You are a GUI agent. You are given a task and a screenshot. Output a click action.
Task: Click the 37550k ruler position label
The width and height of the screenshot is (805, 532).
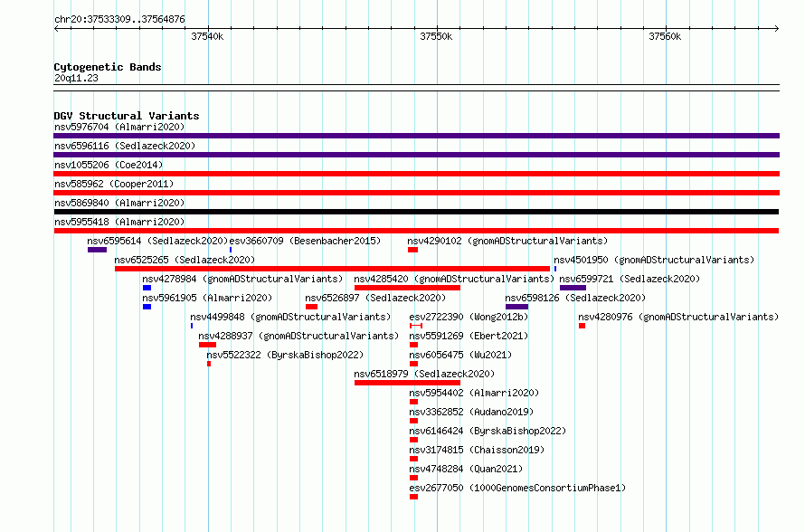(436, 36)
